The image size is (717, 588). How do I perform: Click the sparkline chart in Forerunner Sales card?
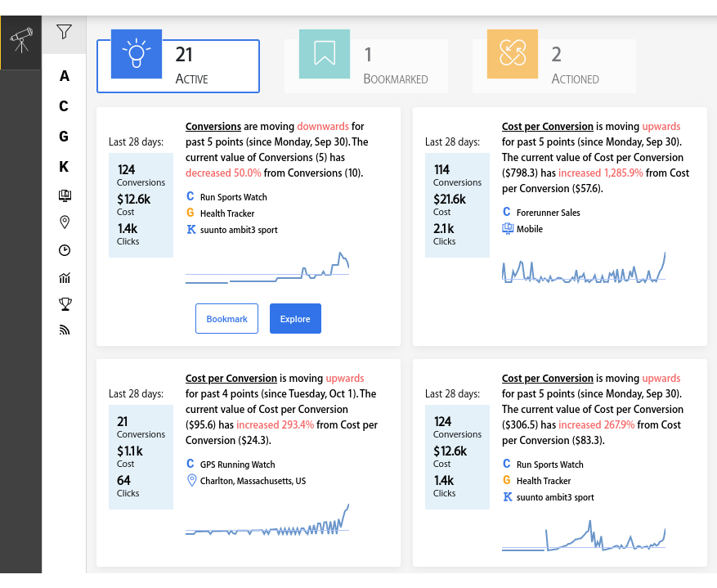[584, 268]
